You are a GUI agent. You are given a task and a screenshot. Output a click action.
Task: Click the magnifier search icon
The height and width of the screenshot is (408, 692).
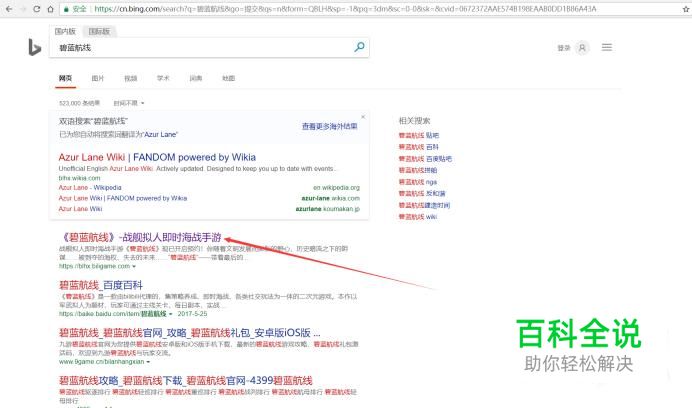coord(359,47)
